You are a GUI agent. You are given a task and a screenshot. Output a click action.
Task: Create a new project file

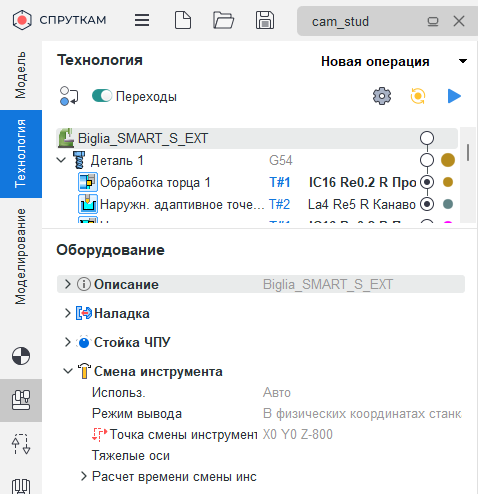(183, 20)
